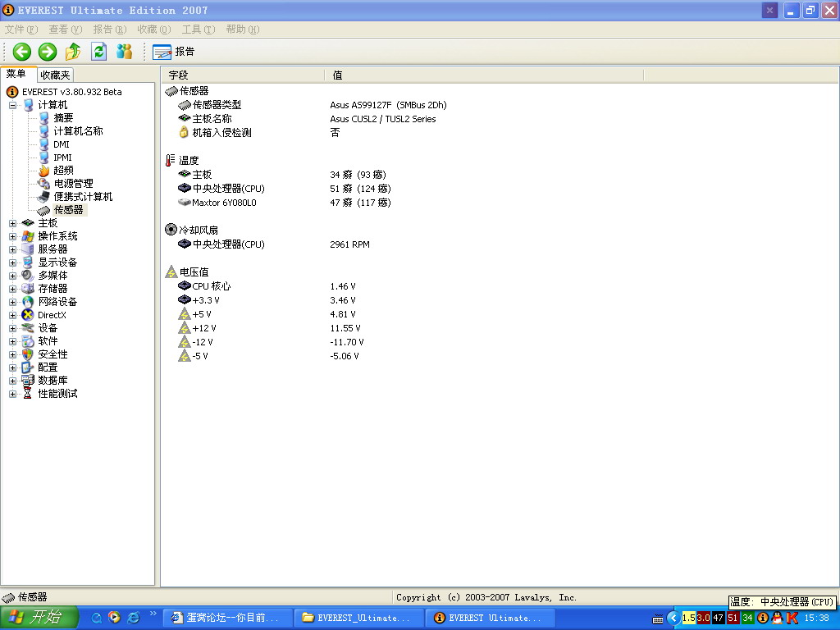Select the 摘要 item in the tree

click(63, 118)
